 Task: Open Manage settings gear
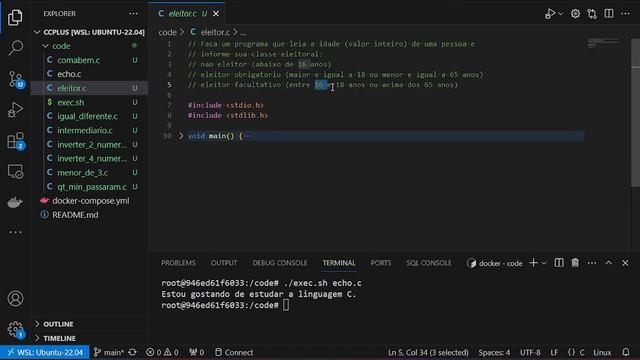coord(16,329)
